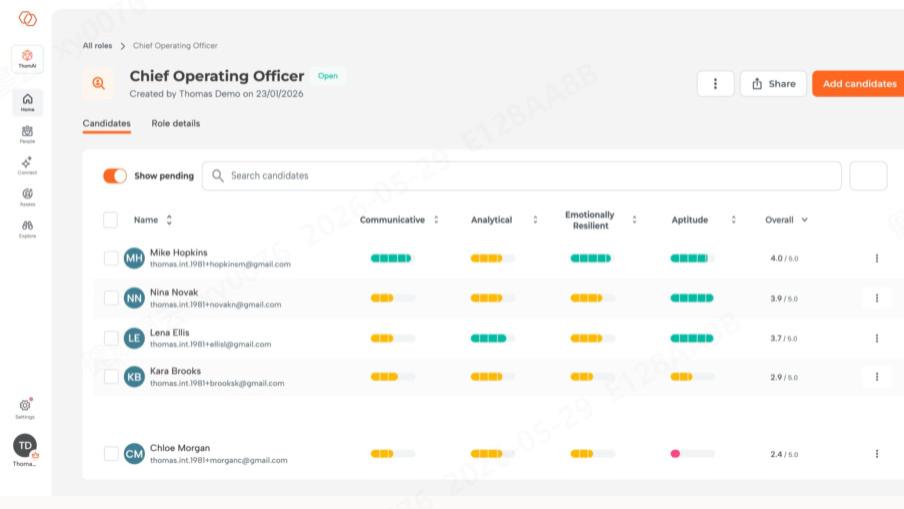Open the three-dot menu beside Share
The width and height of the screenshot is (904, 509).
(715, 84)
